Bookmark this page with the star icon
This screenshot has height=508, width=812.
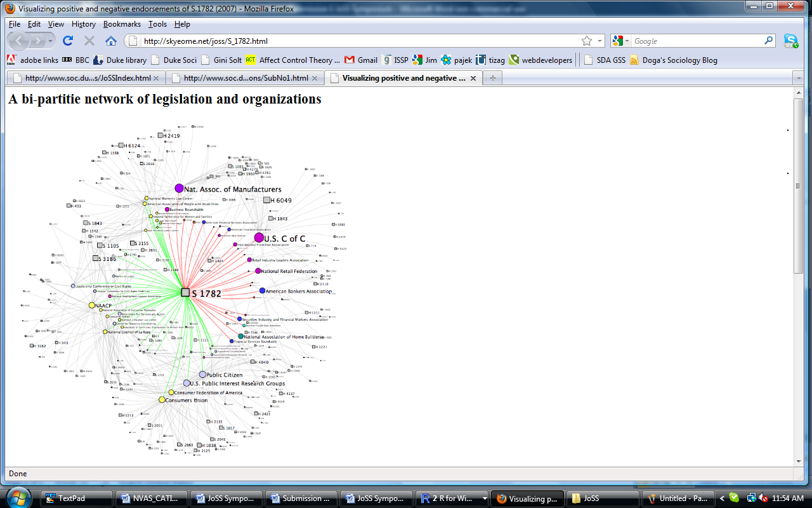[587, 41]
